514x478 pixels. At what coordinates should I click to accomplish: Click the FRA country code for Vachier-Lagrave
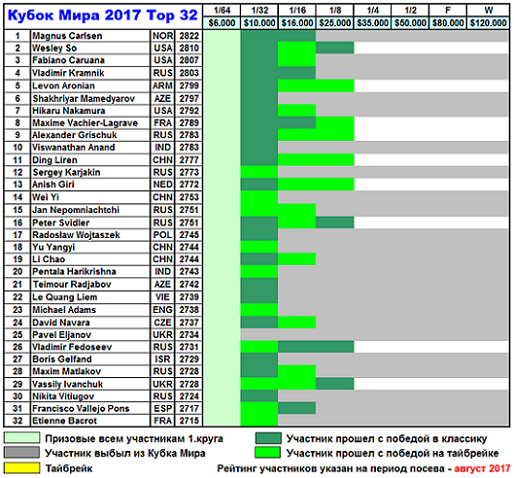(x=163, y=123)
